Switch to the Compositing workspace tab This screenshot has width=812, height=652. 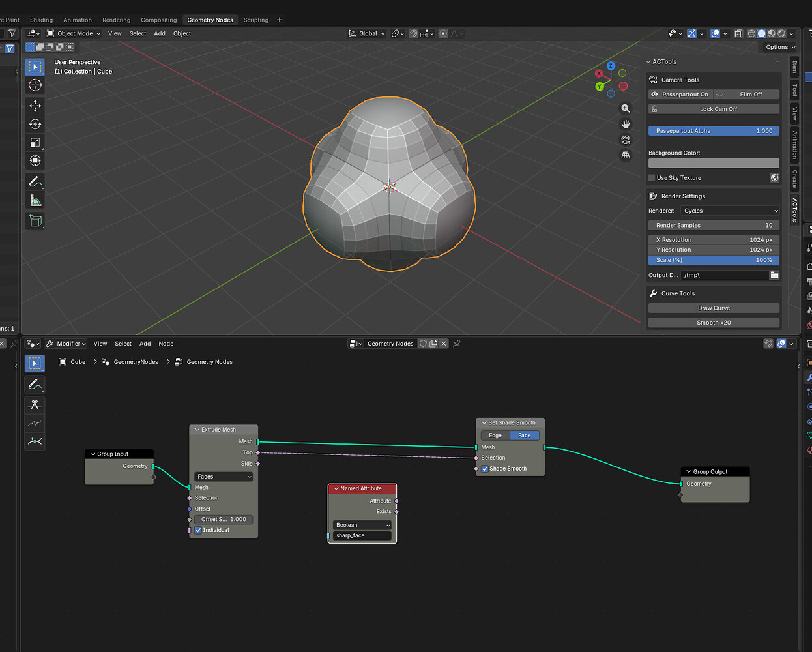tap(159, 20)
